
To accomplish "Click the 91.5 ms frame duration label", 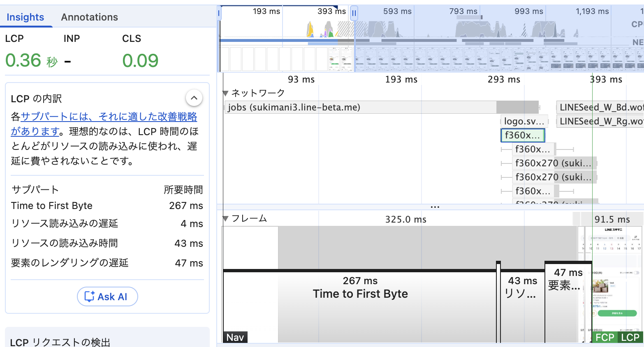I will 612,219.
